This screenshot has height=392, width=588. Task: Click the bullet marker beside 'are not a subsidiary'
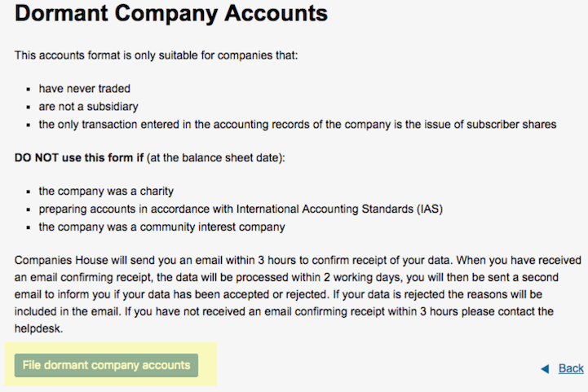(x=28, y=108)
